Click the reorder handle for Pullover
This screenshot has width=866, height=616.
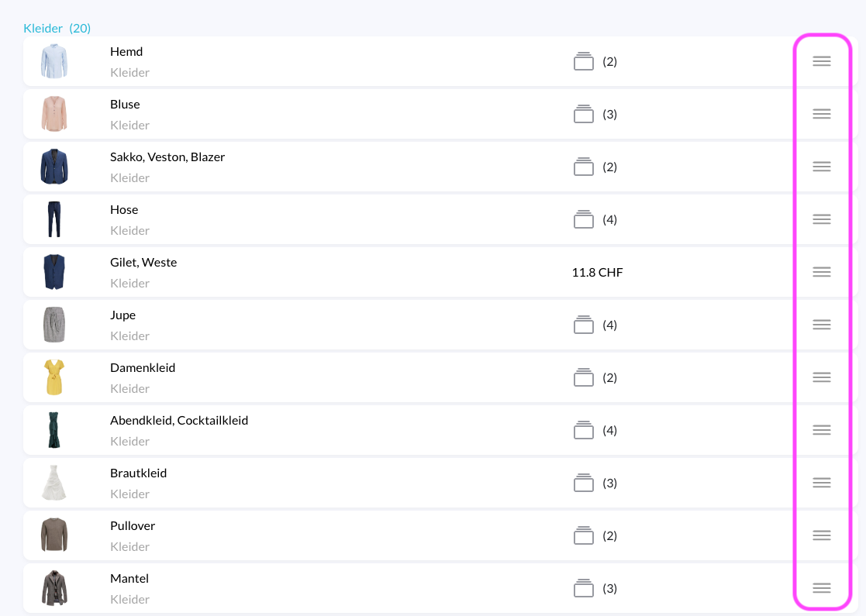pyautogui.click(x=821, y=535)
